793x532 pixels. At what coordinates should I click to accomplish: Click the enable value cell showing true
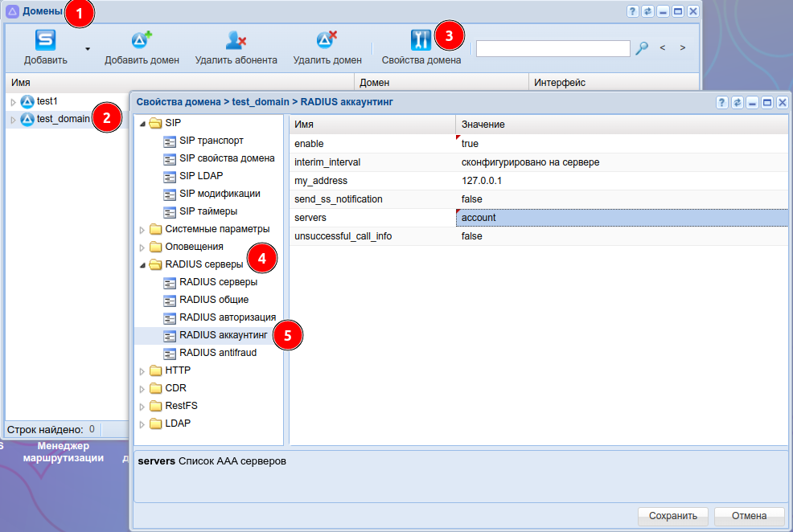[621, 143]
